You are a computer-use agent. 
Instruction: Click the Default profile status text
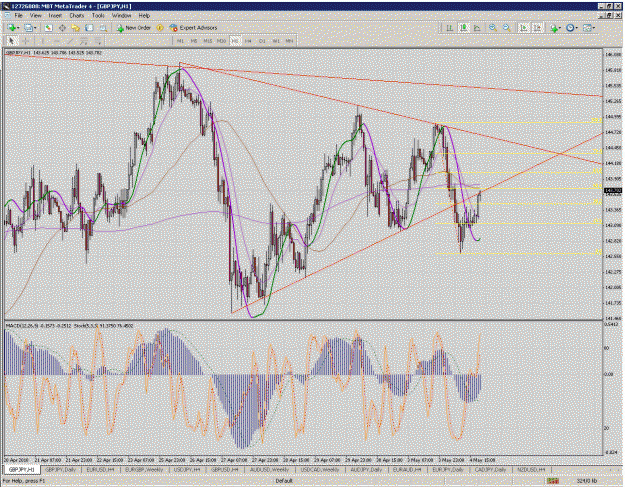coord(284,481)
